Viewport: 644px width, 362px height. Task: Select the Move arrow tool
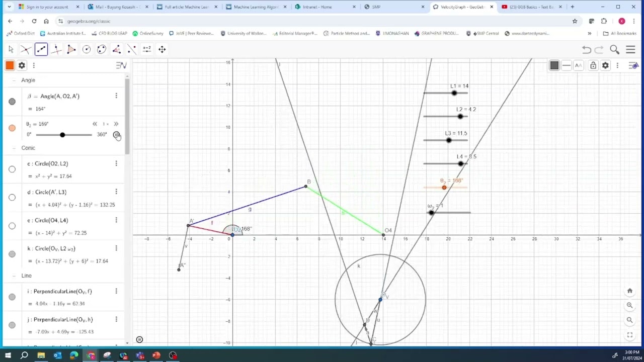tap(11, 49)
